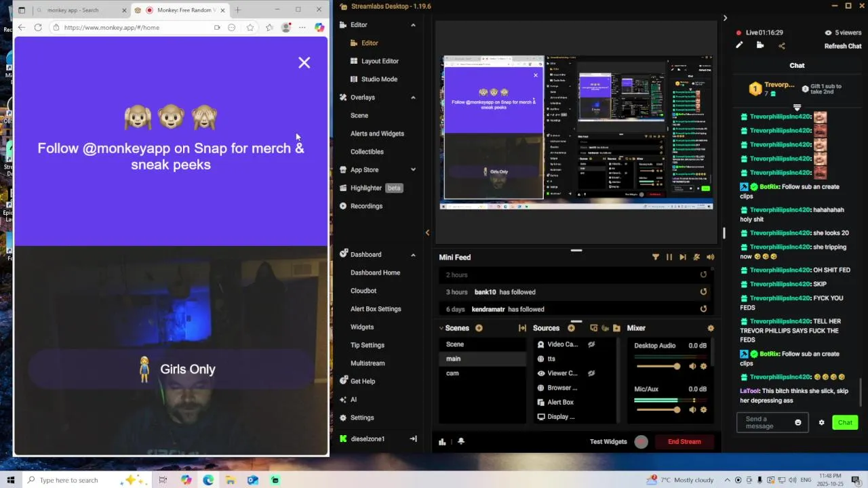Expand the Streamlabs sidebar at dieselzone1
868x488 pixels.
coord(413,439)
